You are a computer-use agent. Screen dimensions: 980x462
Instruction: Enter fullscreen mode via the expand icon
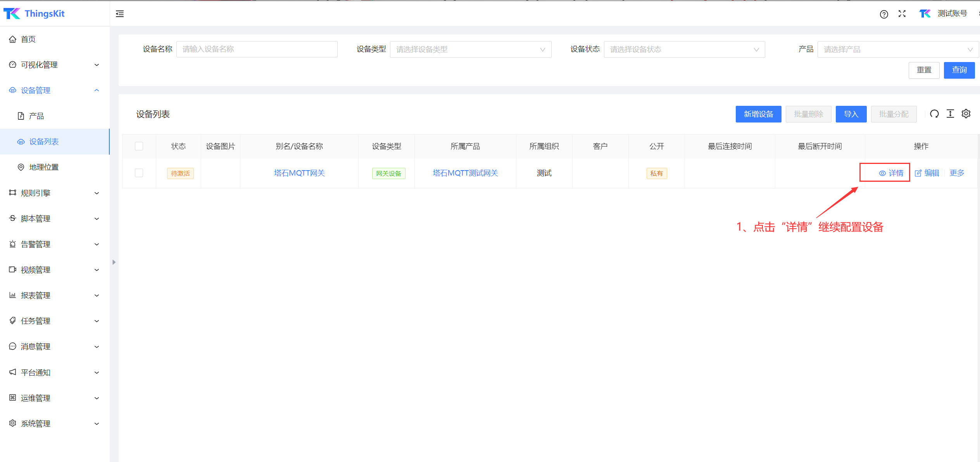tap(902, 14)
